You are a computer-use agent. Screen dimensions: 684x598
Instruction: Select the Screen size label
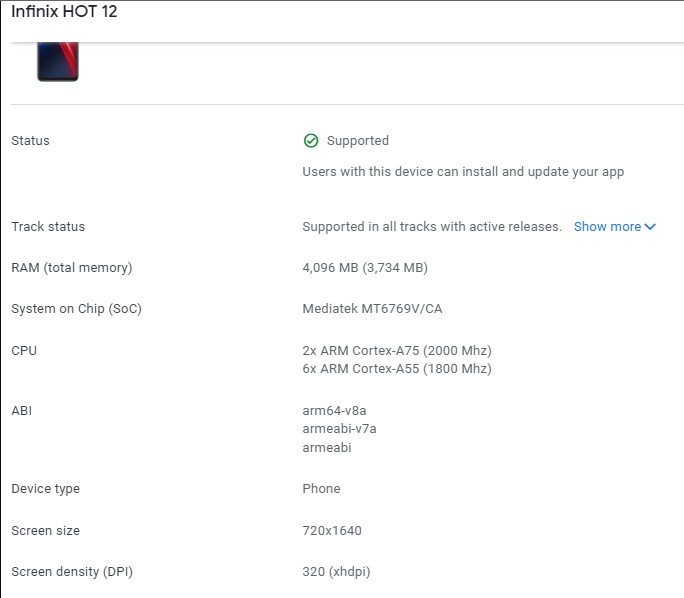tap(46, 531)
